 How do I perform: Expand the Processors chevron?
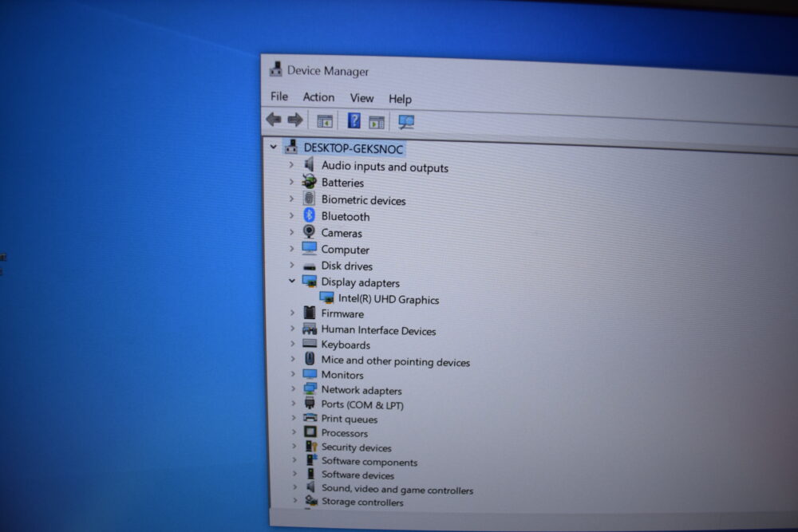(x=294, y=432)
